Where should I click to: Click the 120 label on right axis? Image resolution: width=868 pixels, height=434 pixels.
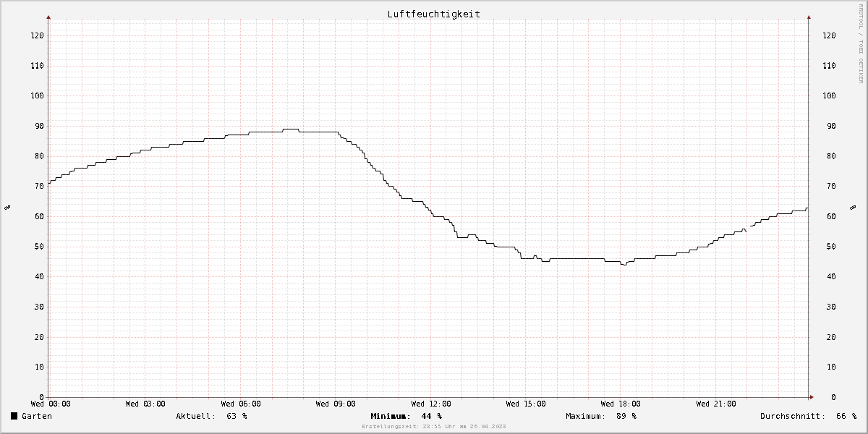(830, 35)
